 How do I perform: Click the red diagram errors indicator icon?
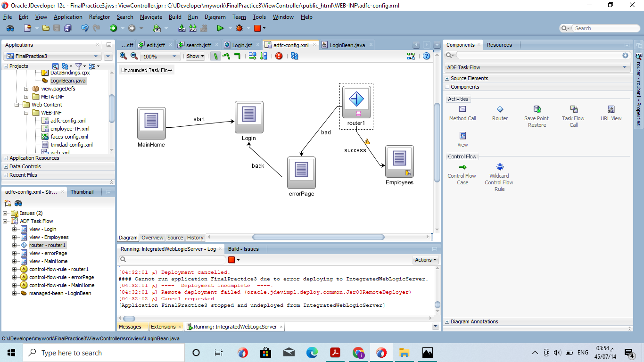click(279, 56)
